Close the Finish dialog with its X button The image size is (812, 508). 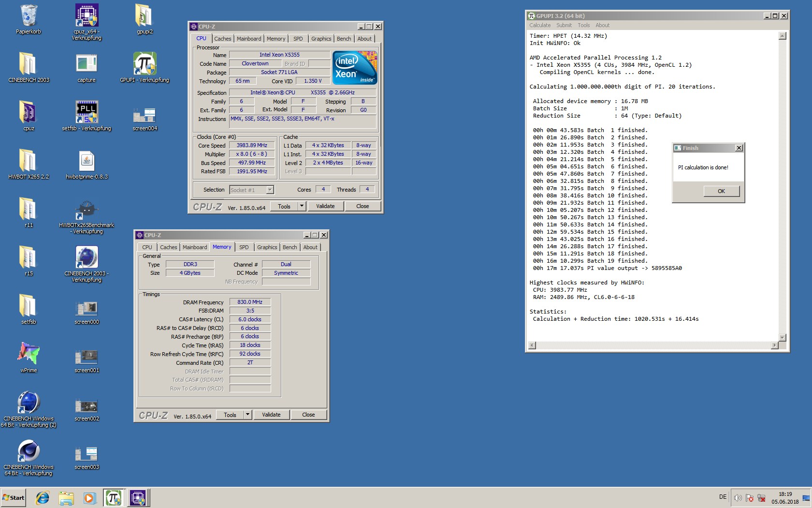(739, 148)
